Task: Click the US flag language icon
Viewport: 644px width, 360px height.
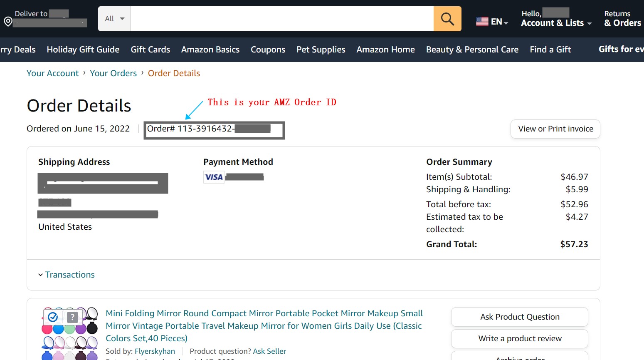Action: [481, 21]
